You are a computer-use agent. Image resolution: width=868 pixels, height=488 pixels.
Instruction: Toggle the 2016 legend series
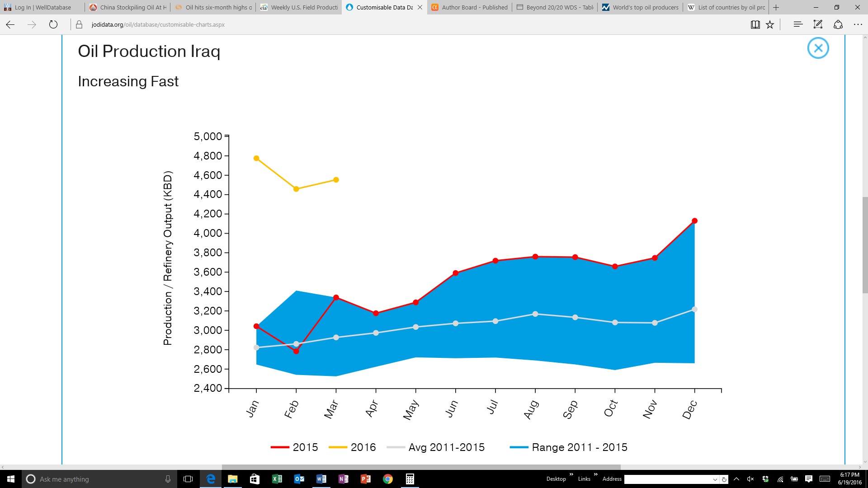352,447
